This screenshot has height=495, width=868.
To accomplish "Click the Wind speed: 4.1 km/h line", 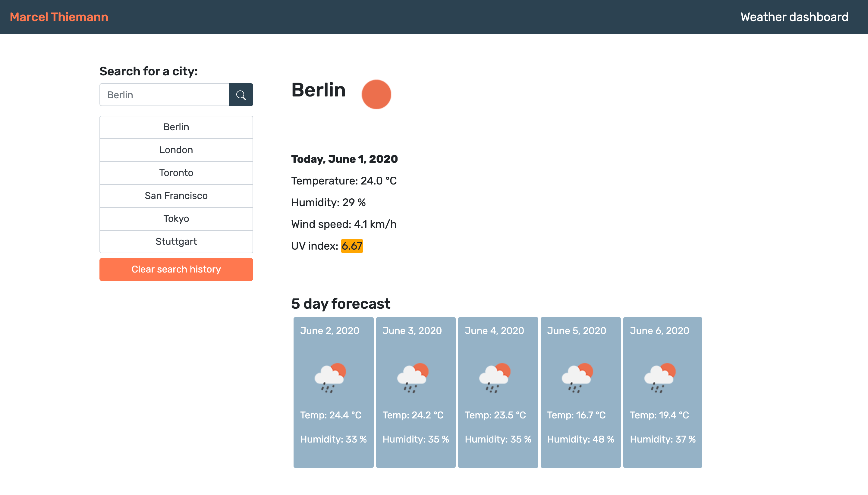I will (x=344, y=224).
